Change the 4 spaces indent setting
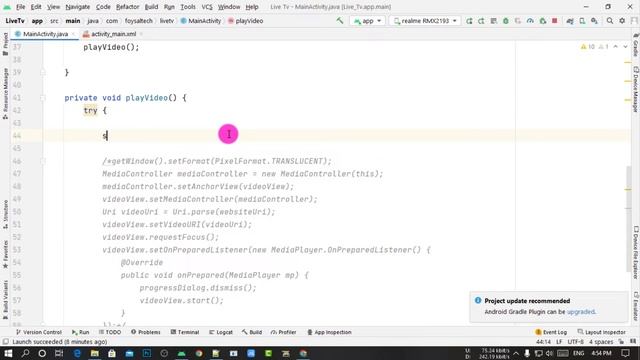Image resolution: width=640 pixels, height=360 pixels. coord(601,342)
